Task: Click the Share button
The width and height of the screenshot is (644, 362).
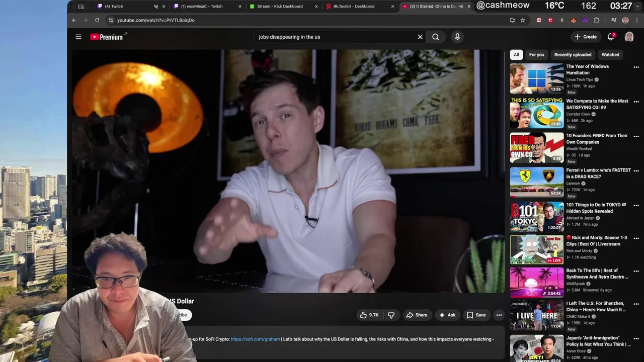Action: click(x=417, y=315)
